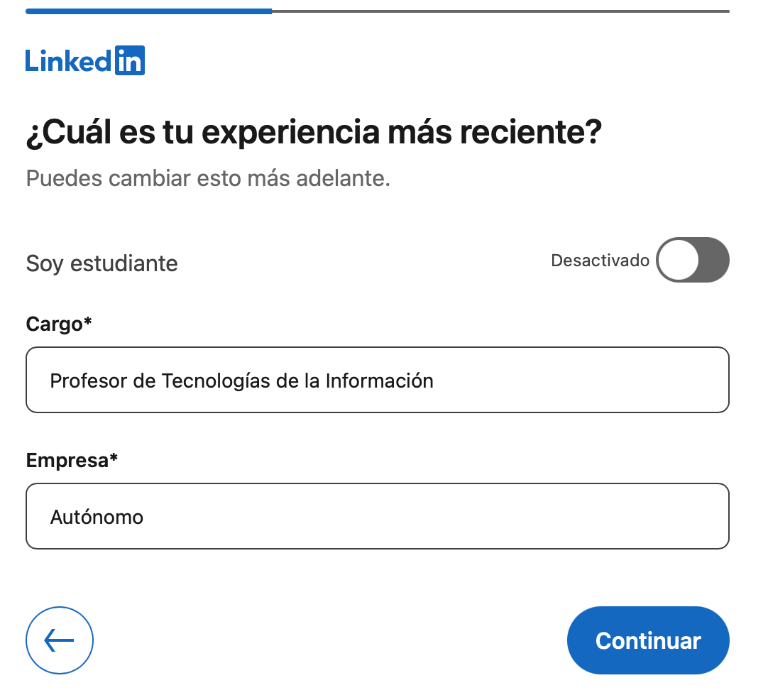Click the "Cargo*" field label

[x=59, y=324]
